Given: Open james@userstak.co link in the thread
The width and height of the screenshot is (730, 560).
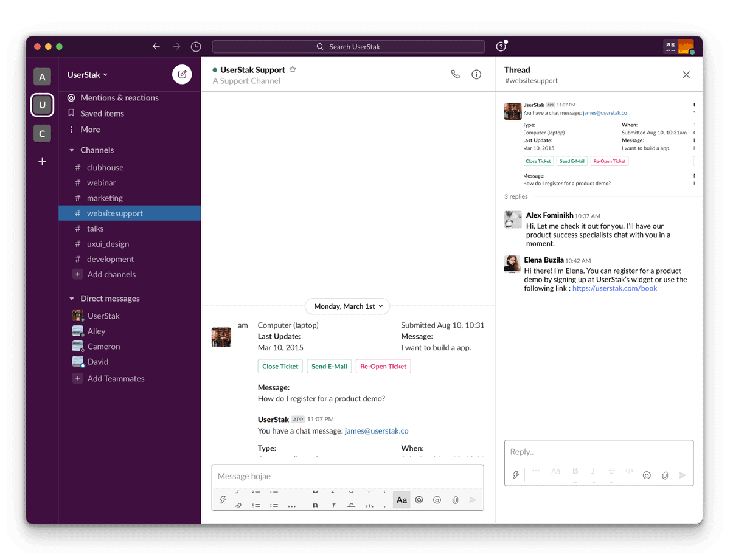Looking at the screenshot, I should tap(605, 113).
